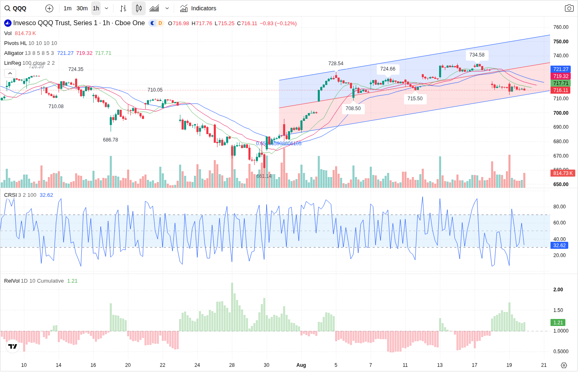Click the TradingView logo

tap(13, 346)
